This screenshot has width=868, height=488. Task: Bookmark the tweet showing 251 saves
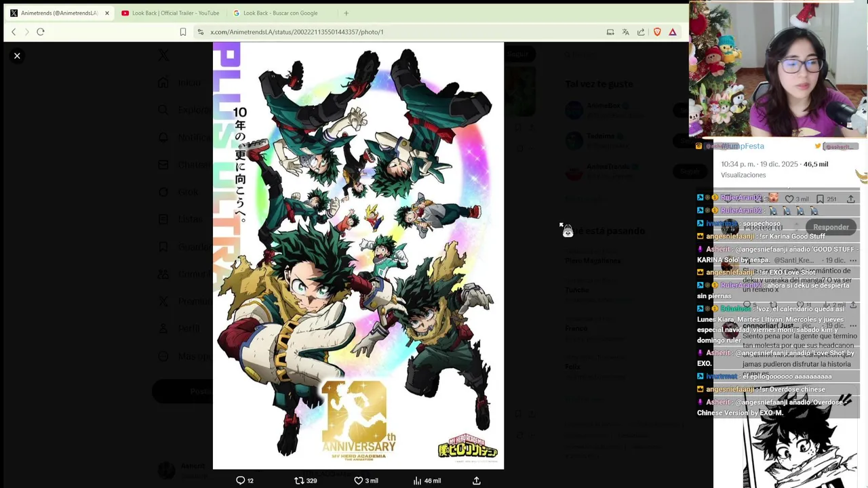(826, 199)
